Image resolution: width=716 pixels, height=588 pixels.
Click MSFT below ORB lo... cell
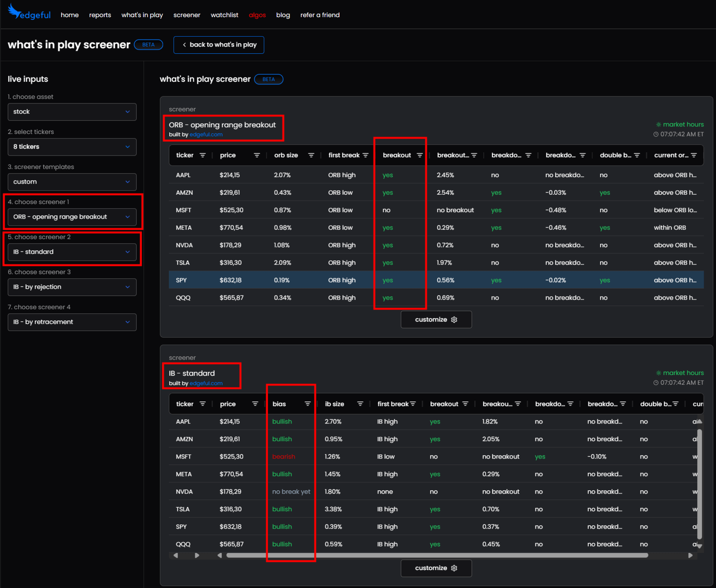tap(675, 210)
